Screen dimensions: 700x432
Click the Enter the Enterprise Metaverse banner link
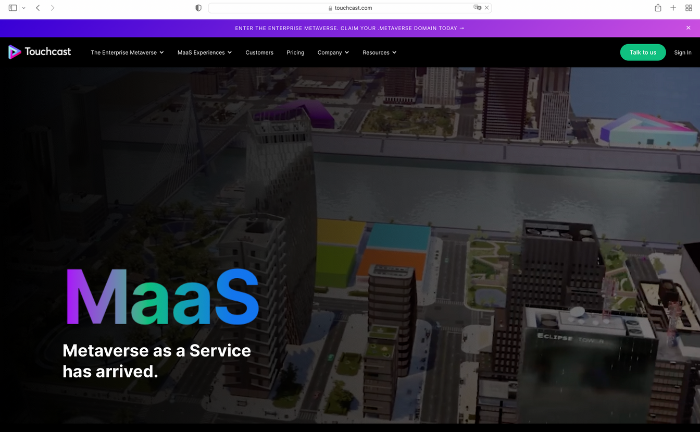tap(350, 28)
